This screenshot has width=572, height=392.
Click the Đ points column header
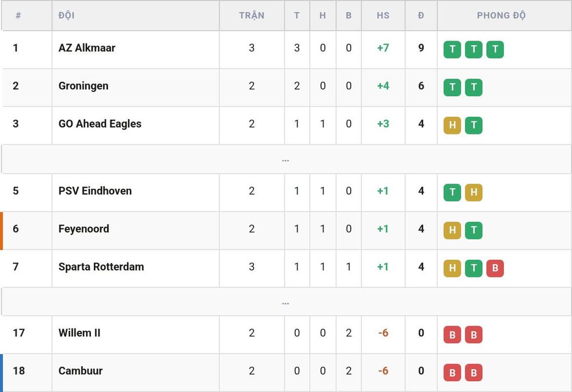[421, 15]
